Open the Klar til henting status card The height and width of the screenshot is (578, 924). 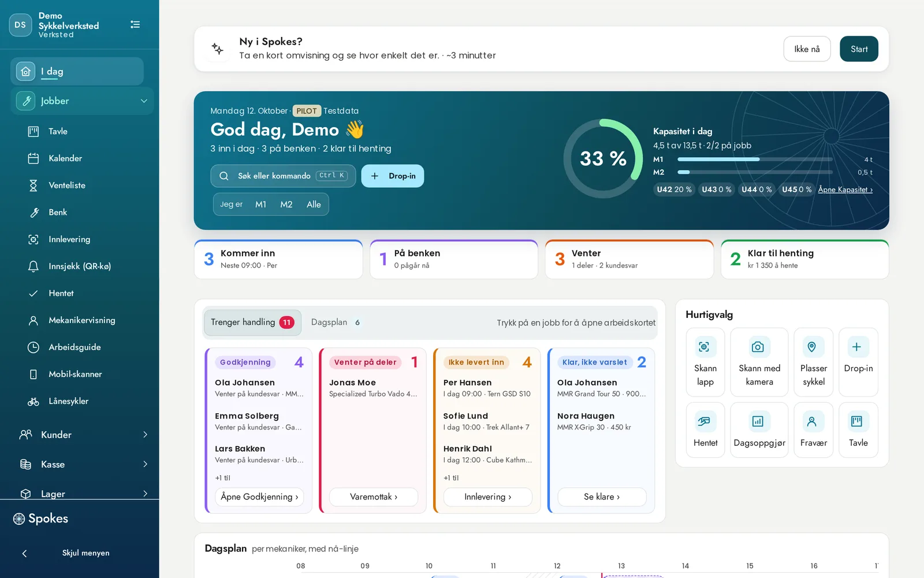[x=804, y=260]
